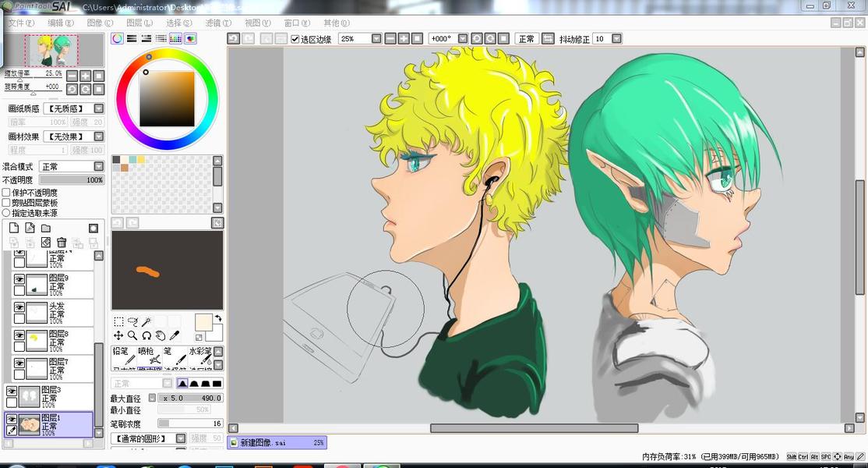Select the lasso selection tool

coord(132,322)
